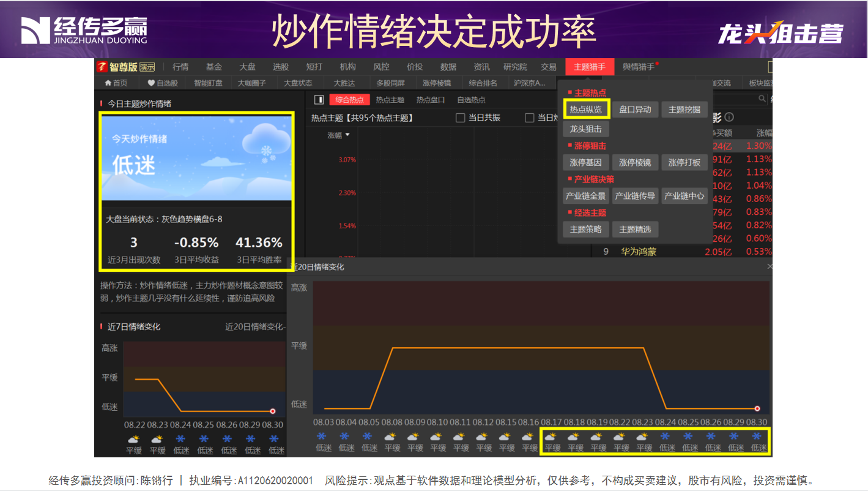Screen dimensions: 868x491
Task: Open the 龙头狙击 button
Action: [x=585, y=129]
